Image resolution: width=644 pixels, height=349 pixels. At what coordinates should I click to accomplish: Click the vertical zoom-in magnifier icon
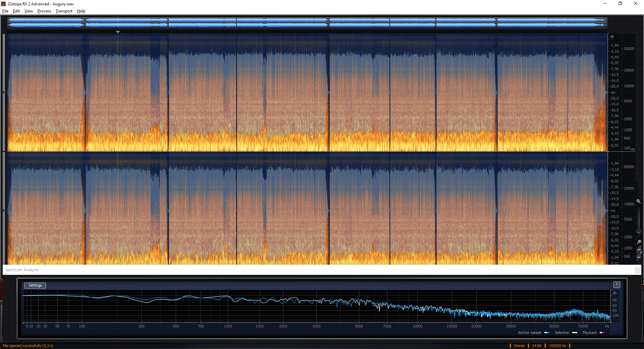(x=639, y=201)
